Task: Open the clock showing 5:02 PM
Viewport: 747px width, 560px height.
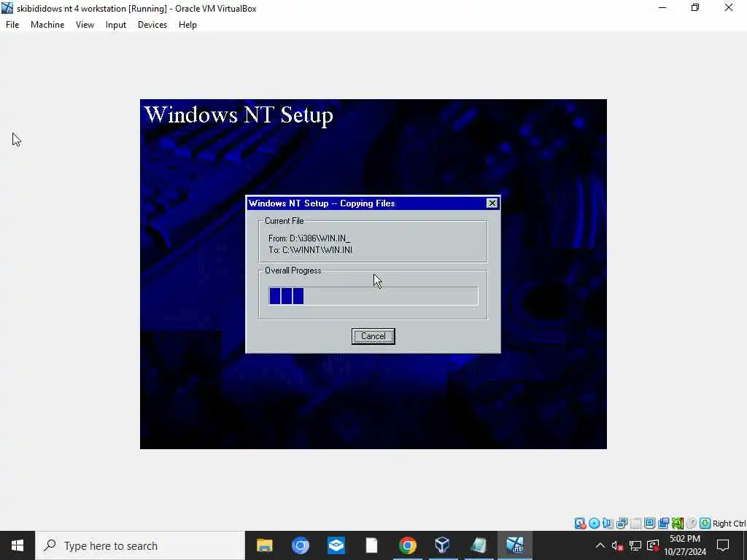Action: [684, 545]
